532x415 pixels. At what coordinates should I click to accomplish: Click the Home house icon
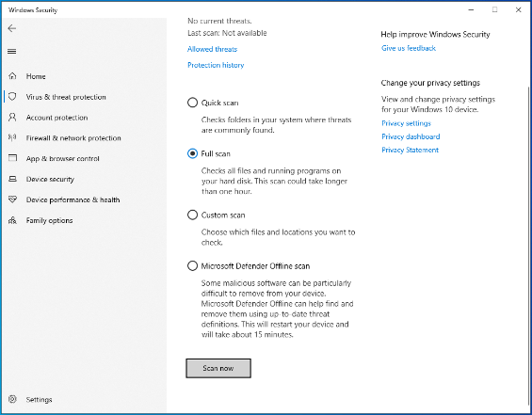click(x=12, y=76)
